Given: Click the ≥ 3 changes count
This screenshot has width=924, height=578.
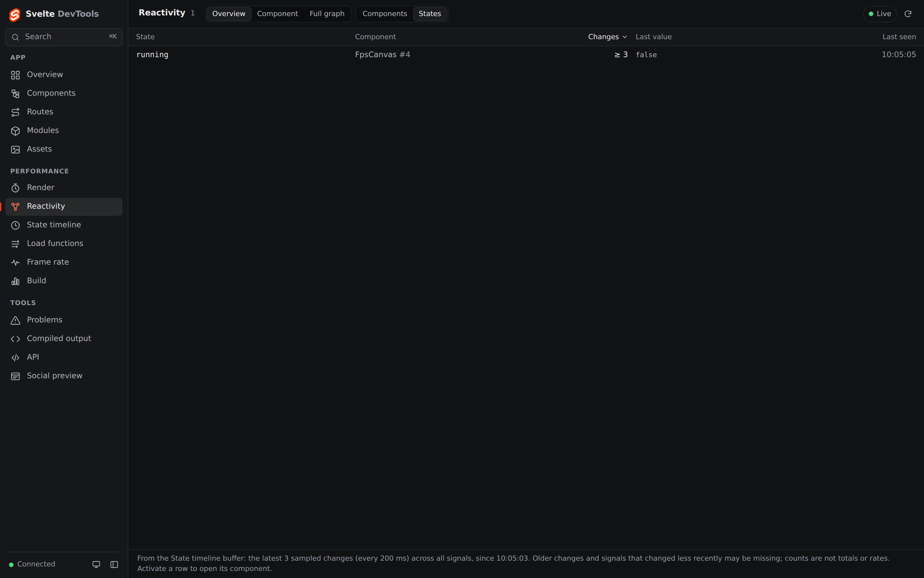Looking at the screenshot, I should point(621,55).
